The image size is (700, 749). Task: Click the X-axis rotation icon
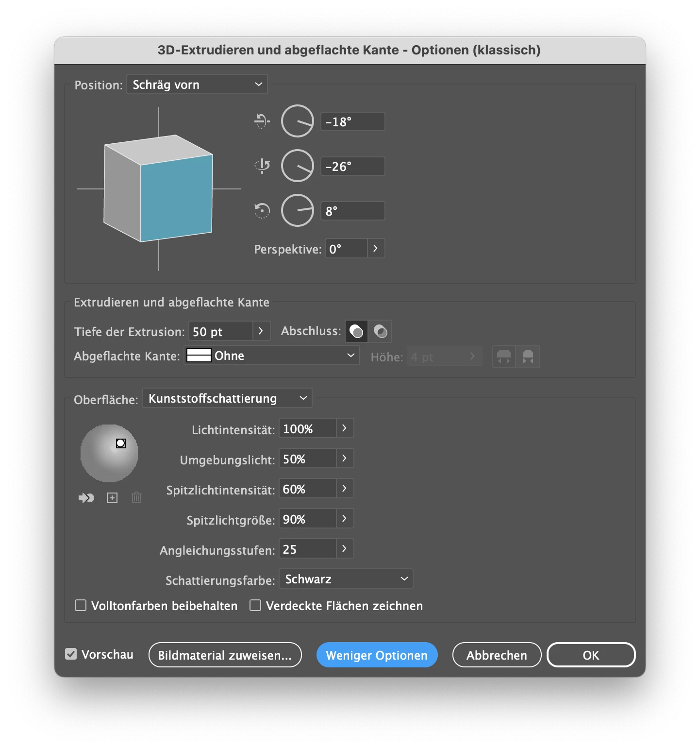point(262,121)
